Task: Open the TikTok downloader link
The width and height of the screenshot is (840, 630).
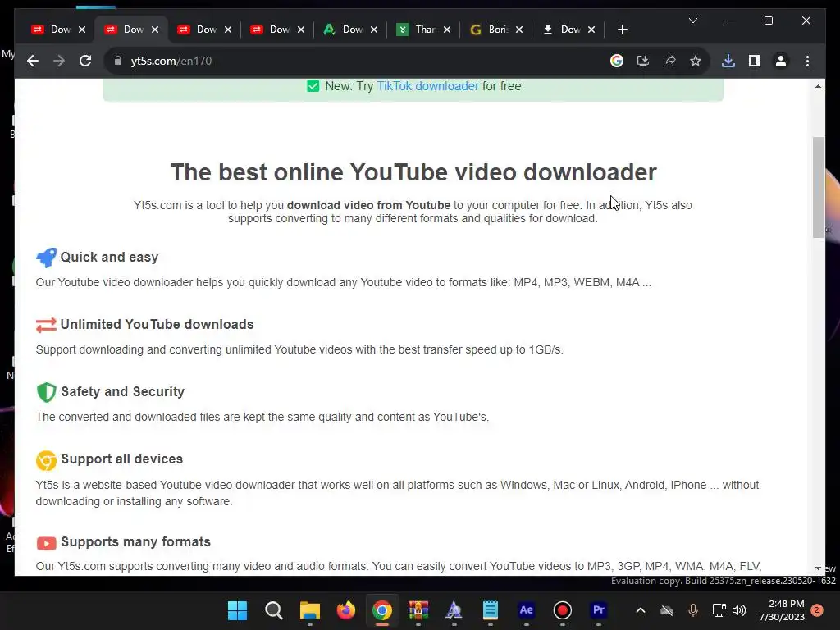Action: point(427,86)
